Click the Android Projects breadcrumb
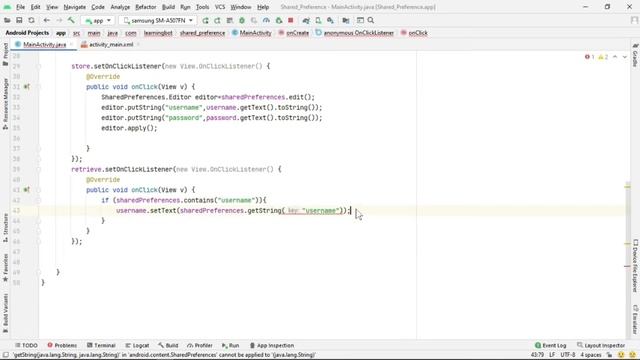 pos(27,33)
